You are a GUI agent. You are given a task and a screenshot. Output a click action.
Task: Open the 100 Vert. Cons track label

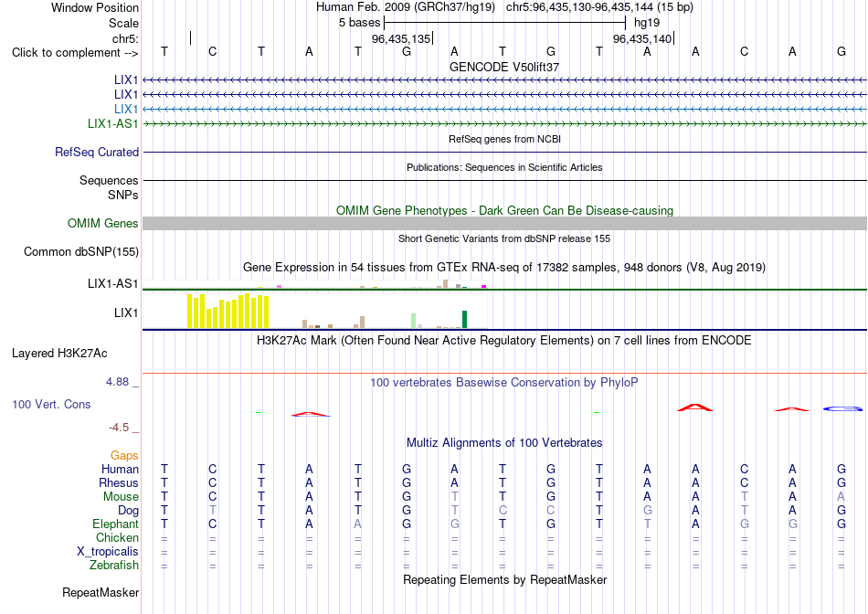pos(51,404)
